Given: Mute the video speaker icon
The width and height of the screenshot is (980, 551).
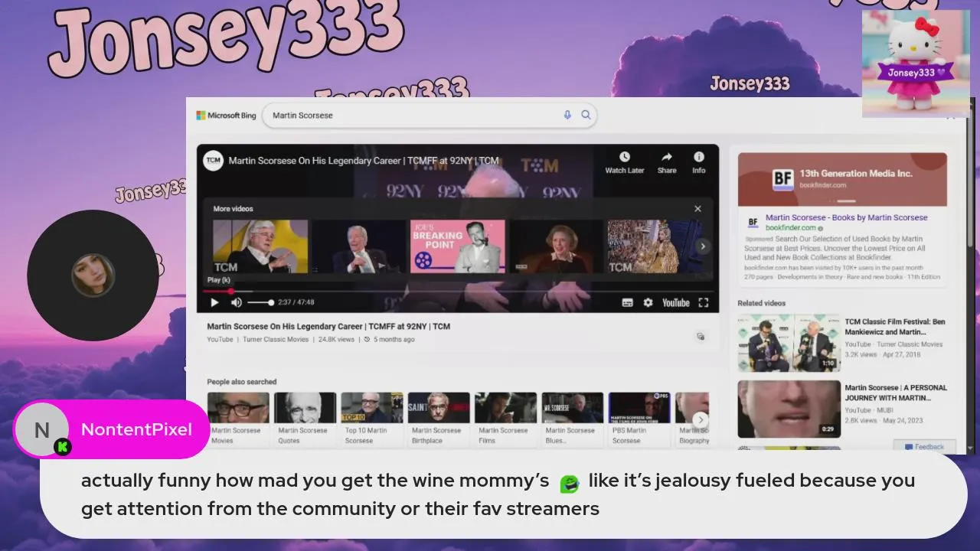Looking at the screenshot, I should 237,302.
